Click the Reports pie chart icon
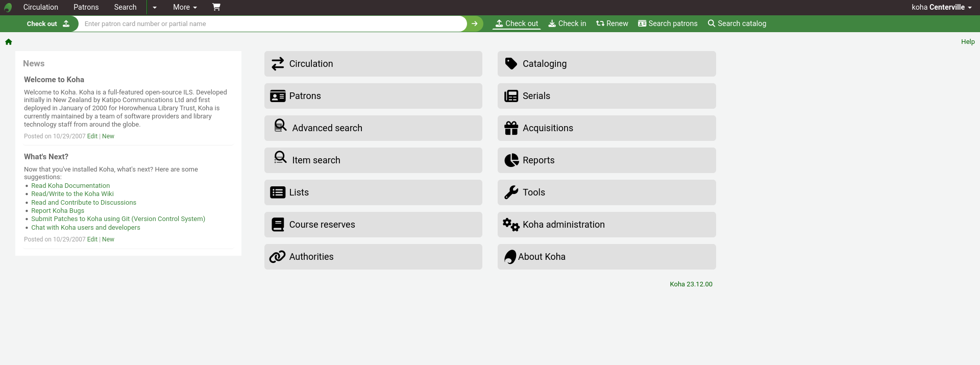Screen dimensions: 980x365 [x=511, y=160]
